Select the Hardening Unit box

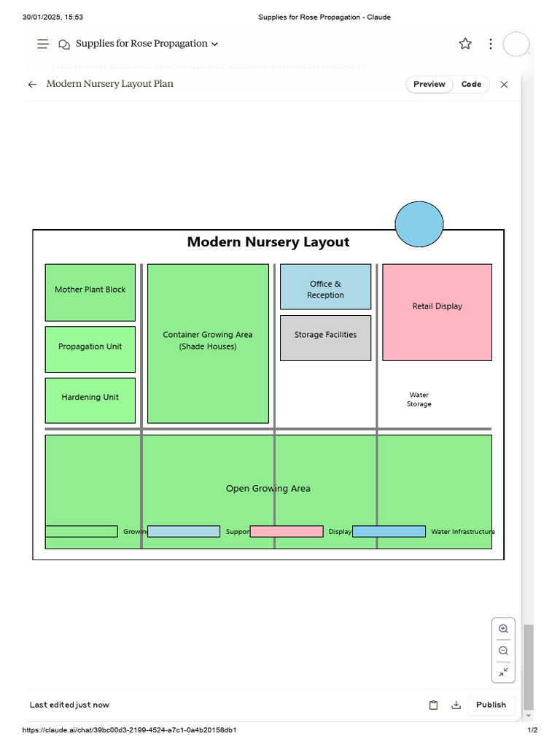pyautogui.click(x=90, y=400)
